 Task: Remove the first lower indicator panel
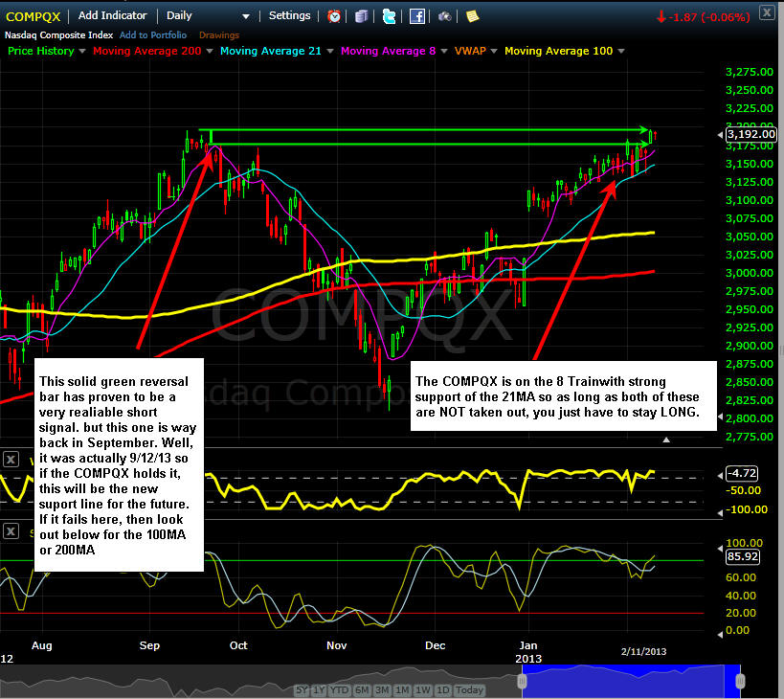(11, 459)
